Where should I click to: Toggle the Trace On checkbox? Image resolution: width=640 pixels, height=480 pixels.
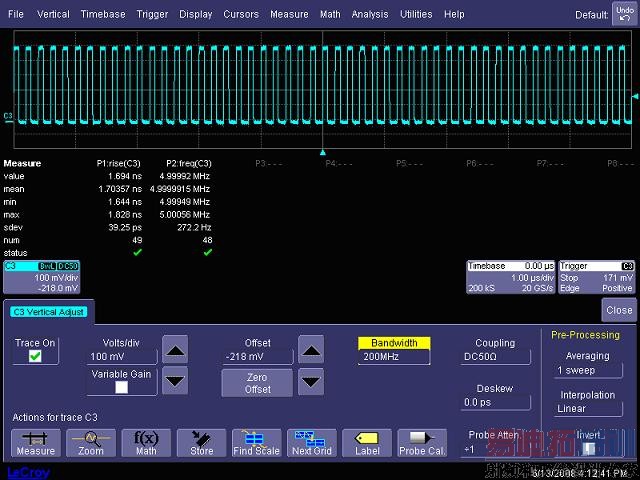(34, 356)
